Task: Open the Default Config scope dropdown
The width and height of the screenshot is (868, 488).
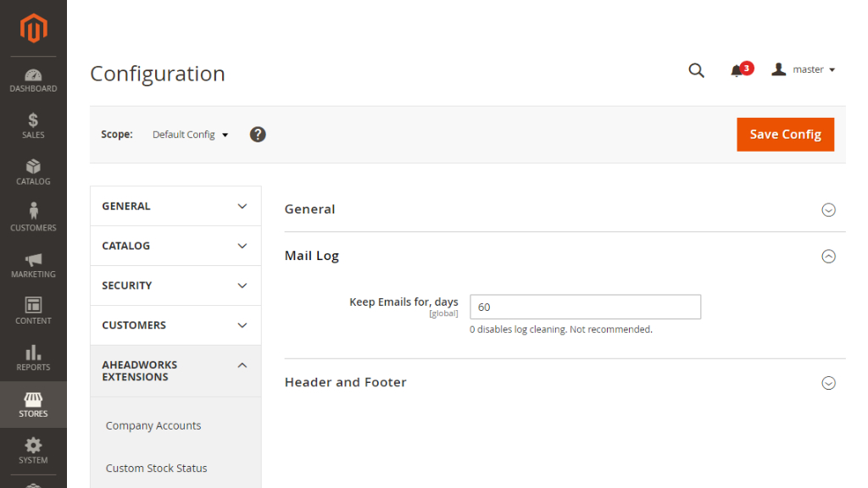Action: pos(190,135)
